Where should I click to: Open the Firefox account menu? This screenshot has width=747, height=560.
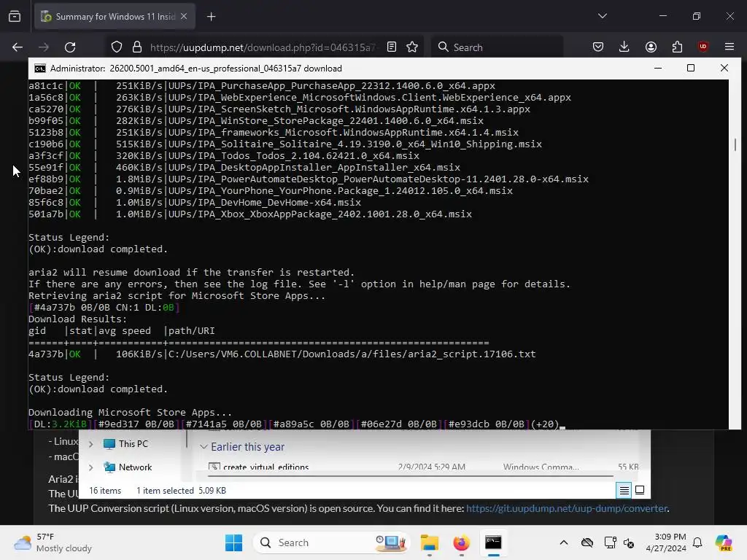(x=651, y=47)
